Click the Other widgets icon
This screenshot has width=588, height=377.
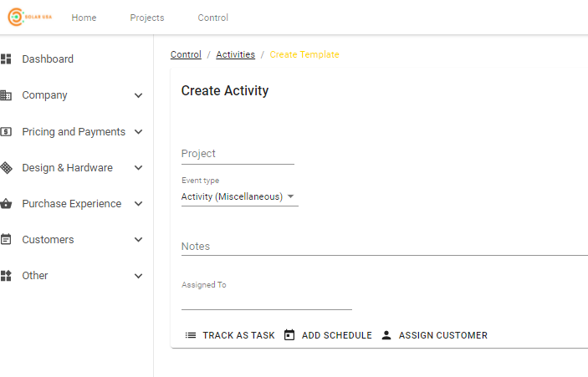(x=6, y=276)
